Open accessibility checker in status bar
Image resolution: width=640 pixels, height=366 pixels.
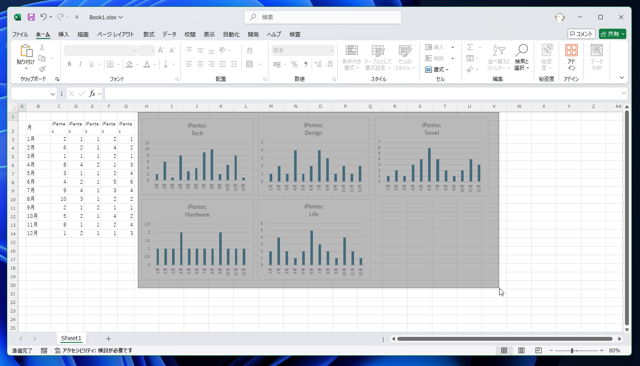pyautogui.click(x=94, y=350)
